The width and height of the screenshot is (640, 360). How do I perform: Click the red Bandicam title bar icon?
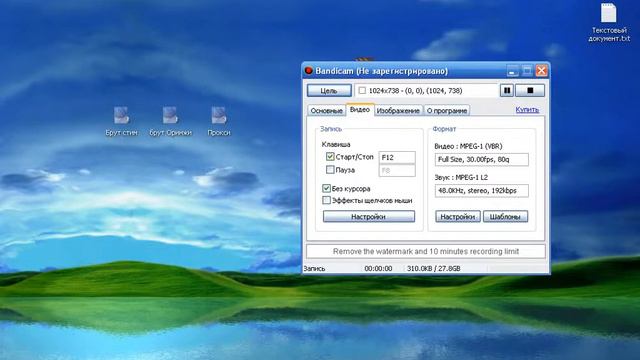[x=309, y=71]
